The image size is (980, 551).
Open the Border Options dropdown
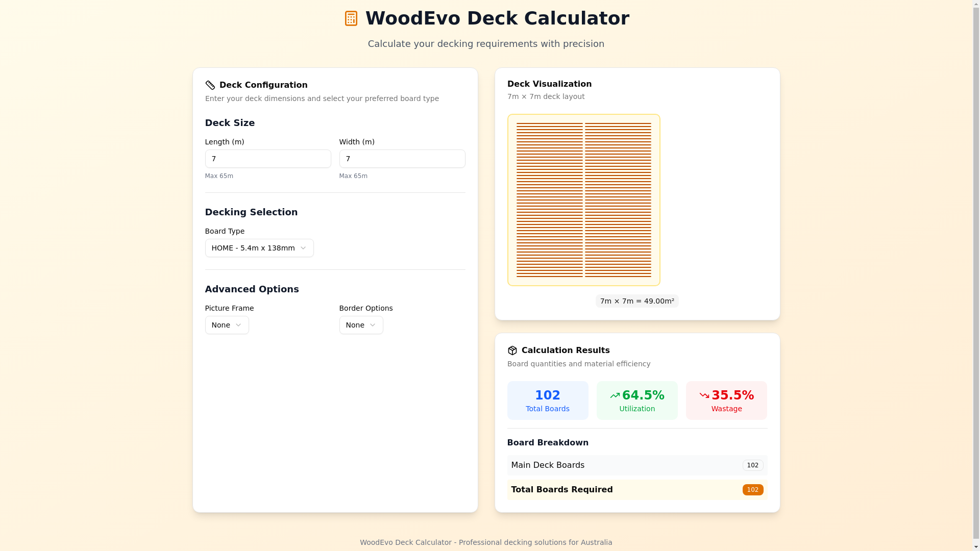(361, 325)
